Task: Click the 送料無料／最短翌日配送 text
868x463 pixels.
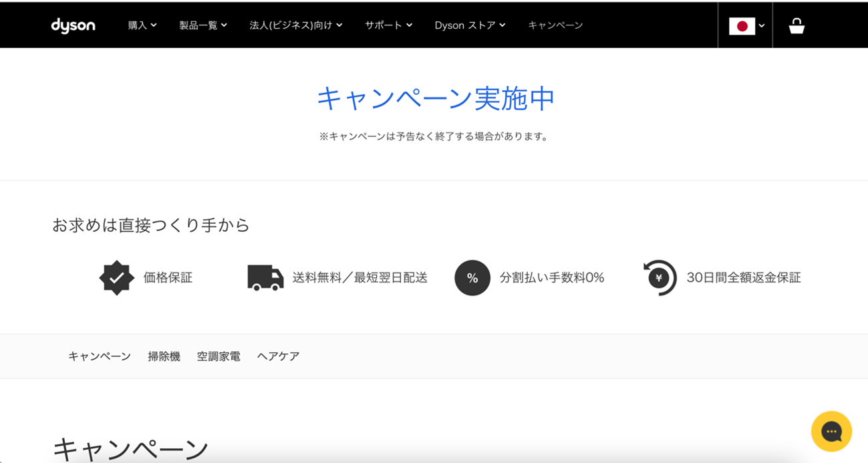Action: pyautogui.click(x=359, y=278)
